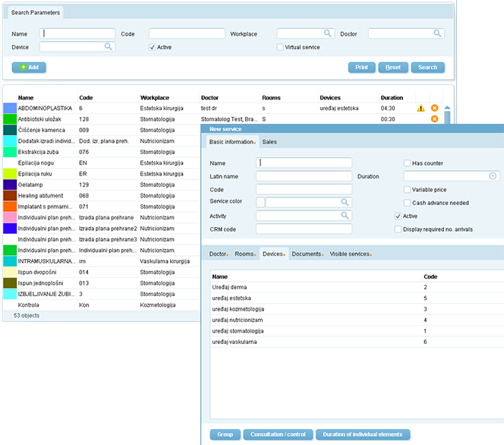
Task: Click the Workplace search magnifier icon
Action: 328,33
